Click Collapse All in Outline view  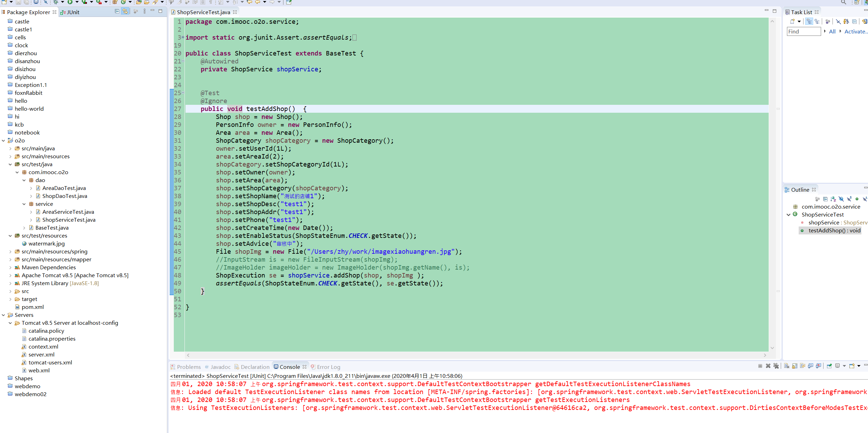pos(825,199)
